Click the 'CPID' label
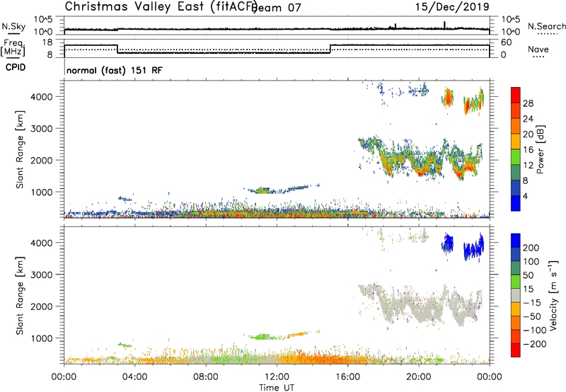Screen dimensions: 566x392 coord(16,67)
